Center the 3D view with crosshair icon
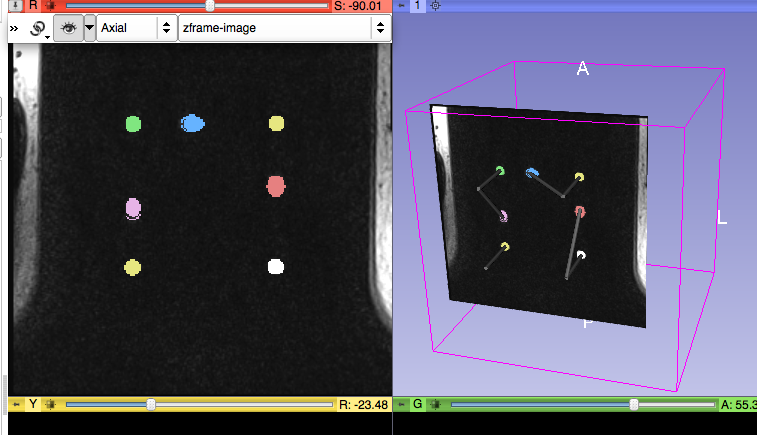Viewport: 757px width, 435px height. (436, 6)
